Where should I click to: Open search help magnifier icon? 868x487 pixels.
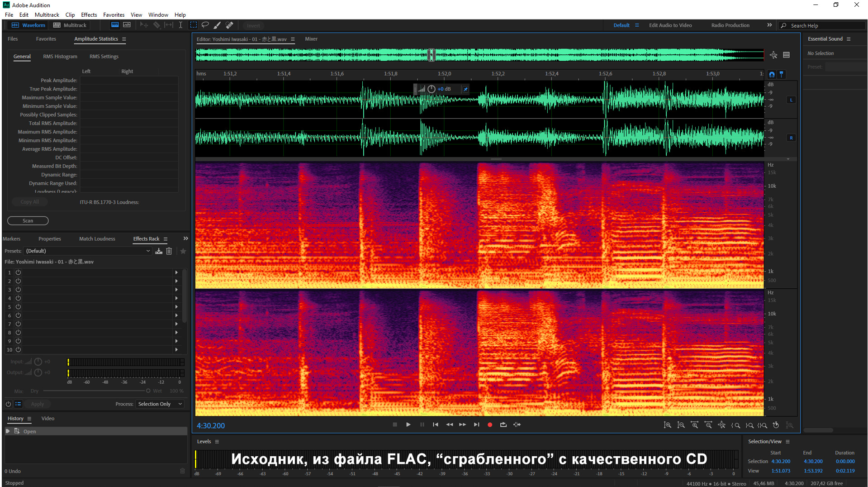[x=783, y=26]
